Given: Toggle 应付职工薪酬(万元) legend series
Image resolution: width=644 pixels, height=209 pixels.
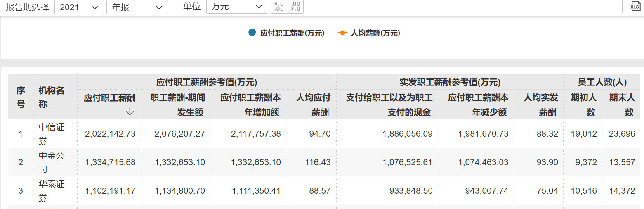Looking at the screenshot, I should click(286, 33).
